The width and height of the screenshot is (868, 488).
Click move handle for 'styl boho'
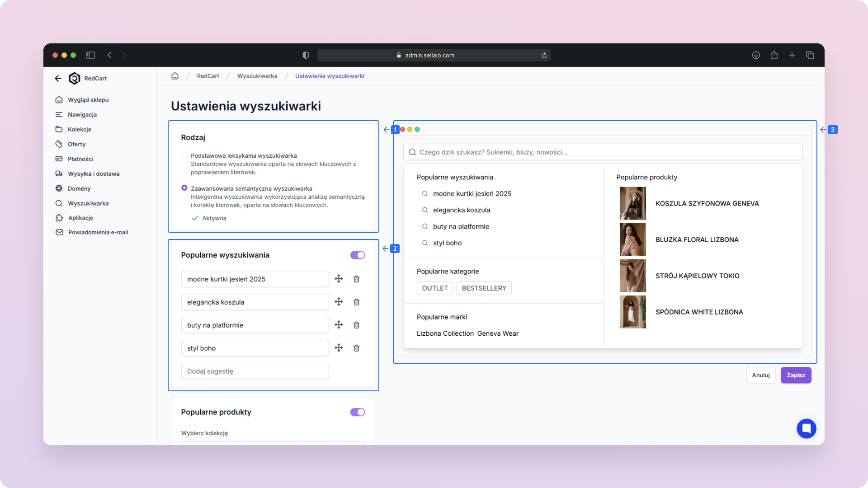pos(339,348)
